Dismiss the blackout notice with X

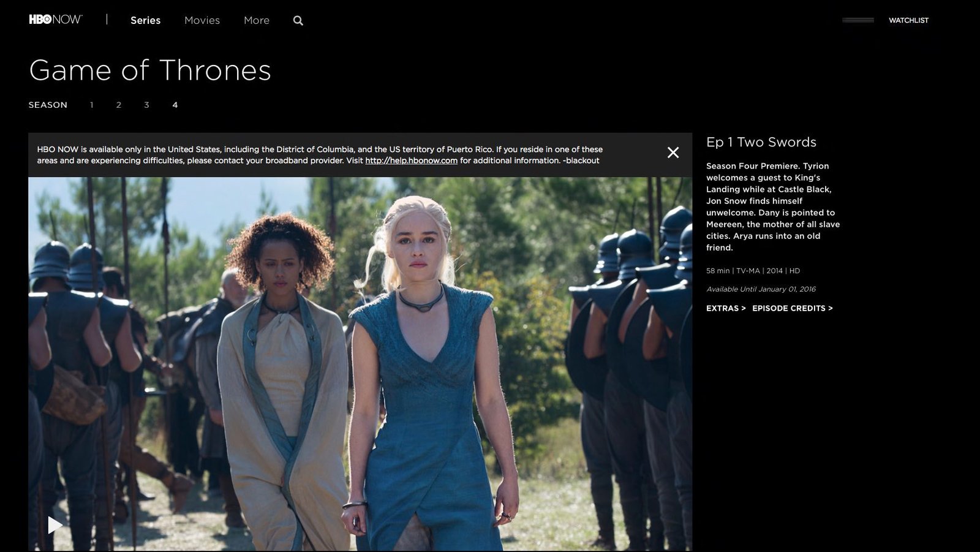[x=673, y=153]
